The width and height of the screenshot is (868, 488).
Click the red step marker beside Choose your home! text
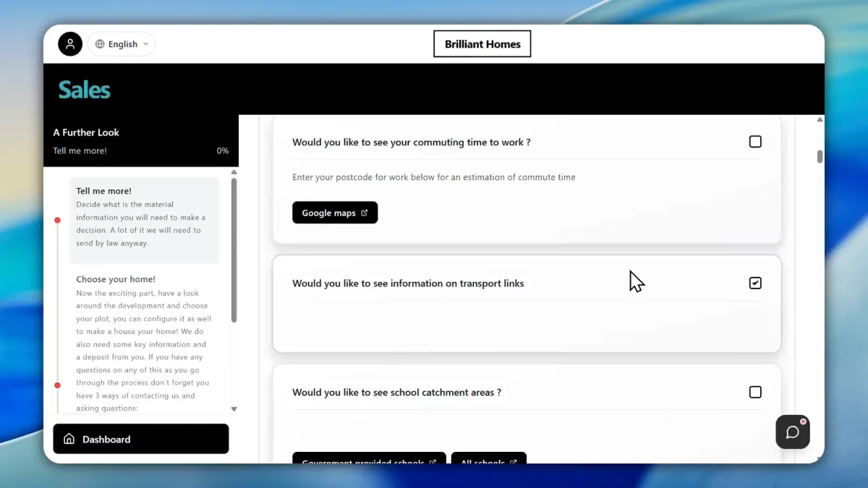coord(58,385)
